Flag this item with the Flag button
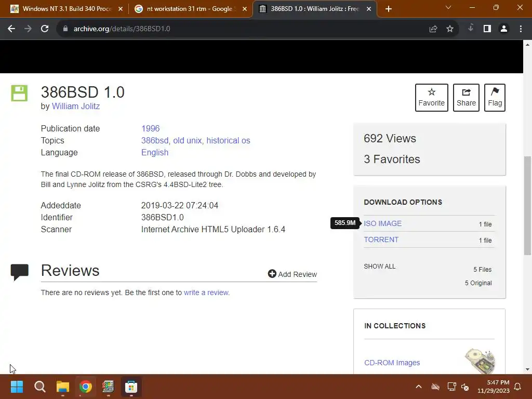This screenshot has height=399, width=532. tap(495, 98)
